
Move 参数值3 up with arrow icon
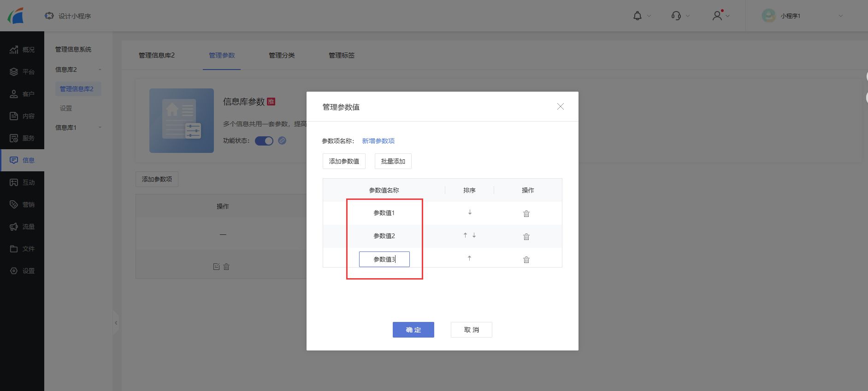469,258
